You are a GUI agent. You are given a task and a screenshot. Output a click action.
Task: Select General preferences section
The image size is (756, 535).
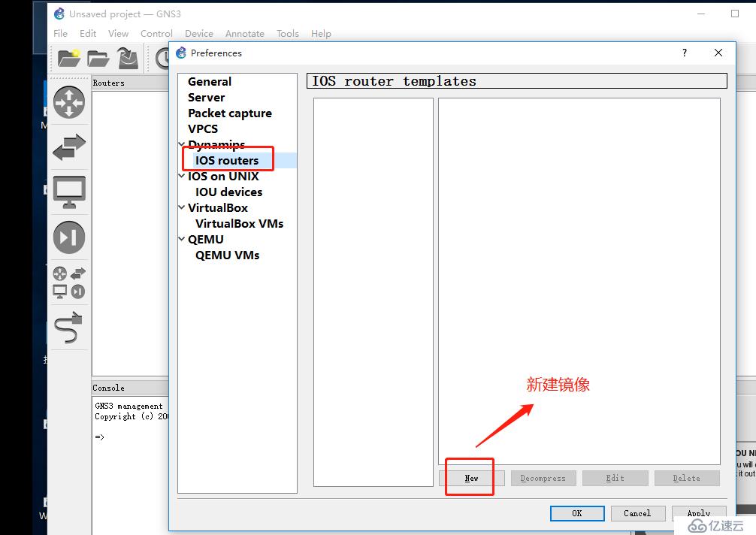[x=210, y=81]
